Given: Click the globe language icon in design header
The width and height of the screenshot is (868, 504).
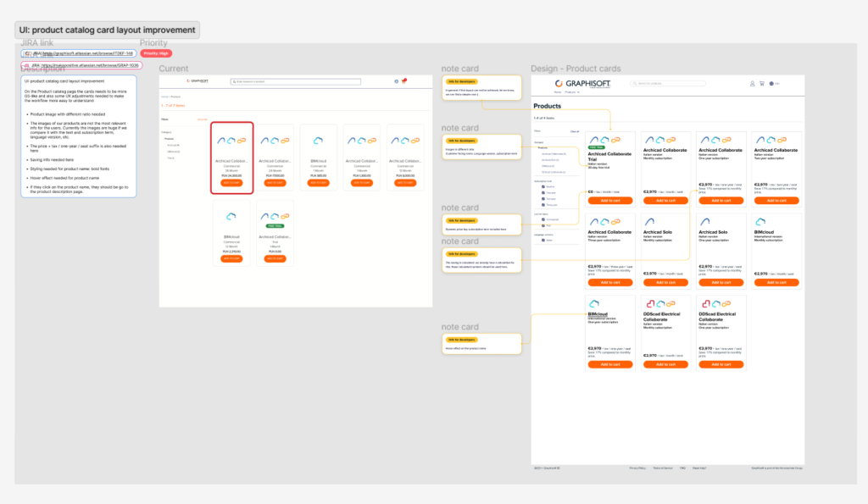Looking at the screenshot, I should [771, 83].
